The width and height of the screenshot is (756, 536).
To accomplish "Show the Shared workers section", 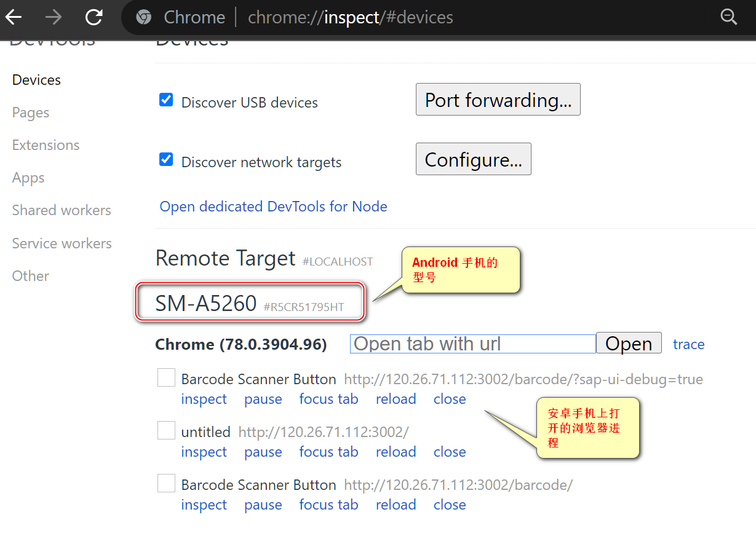I will tap(62, 210).
